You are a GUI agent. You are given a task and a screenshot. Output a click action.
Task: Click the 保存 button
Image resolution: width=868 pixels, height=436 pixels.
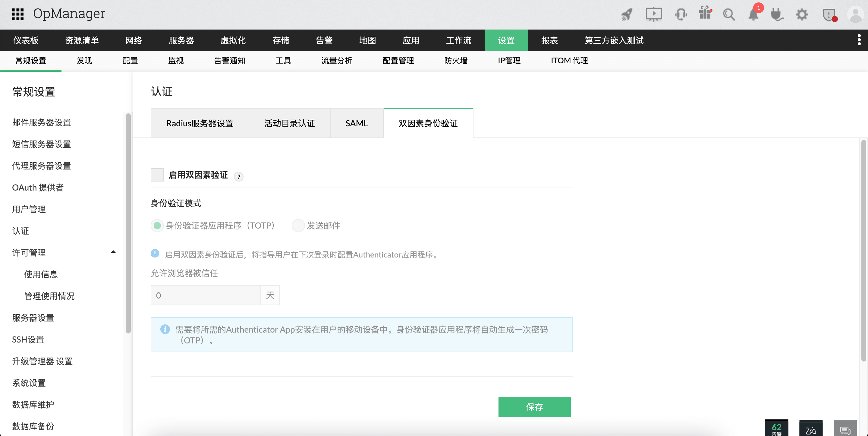[534, 407]
